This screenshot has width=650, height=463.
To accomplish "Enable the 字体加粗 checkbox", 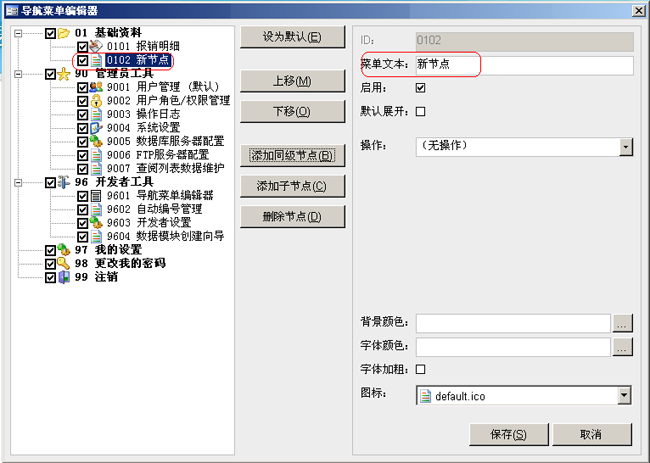I will [420, 369].
